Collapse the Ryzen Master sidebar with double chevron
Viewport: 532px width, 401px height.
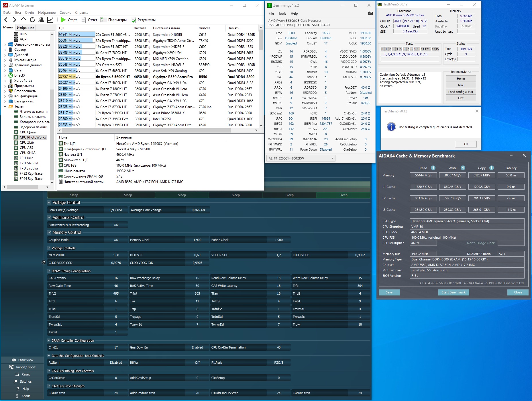point(44,262)
